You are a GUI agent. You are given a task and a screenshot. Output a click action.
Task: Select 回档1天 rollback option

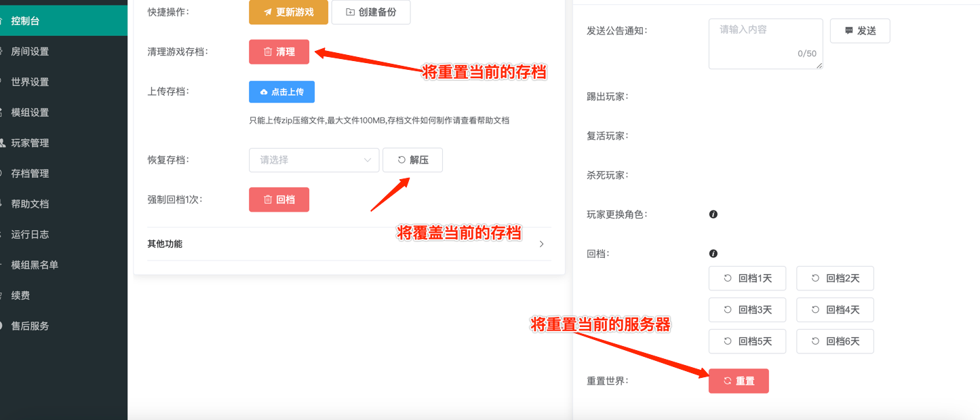point(747,278)
